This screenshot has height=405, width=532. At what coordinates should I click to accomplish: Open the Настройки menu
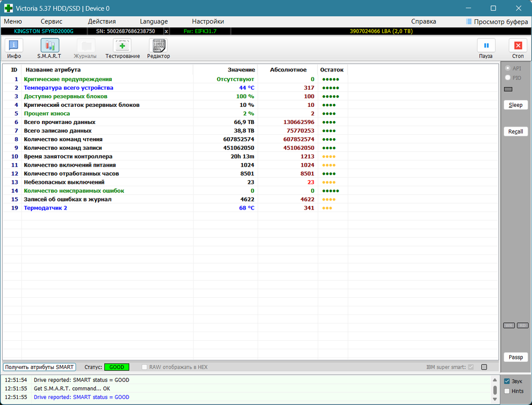point(208,21)
